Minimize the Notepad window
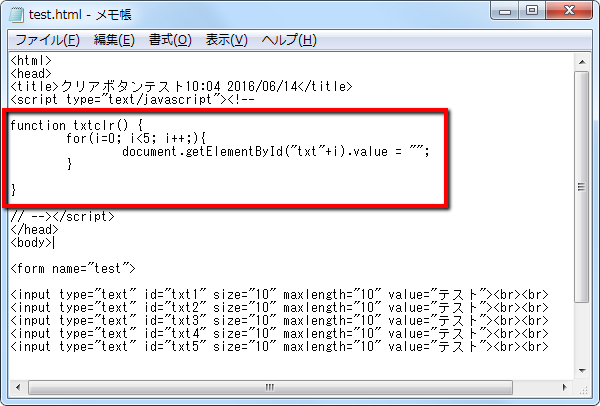 coord(505,11)
